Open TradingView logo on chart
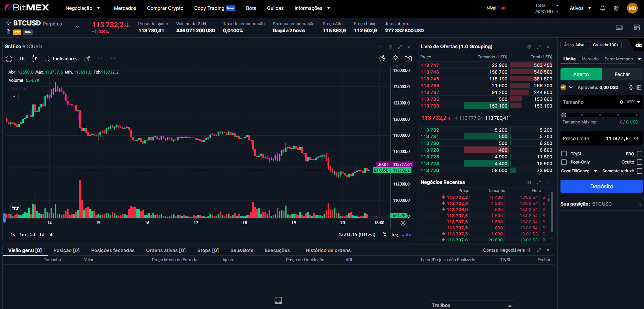Image resolution: width=644 pixels, height=309 pixels. click(16, 208)
